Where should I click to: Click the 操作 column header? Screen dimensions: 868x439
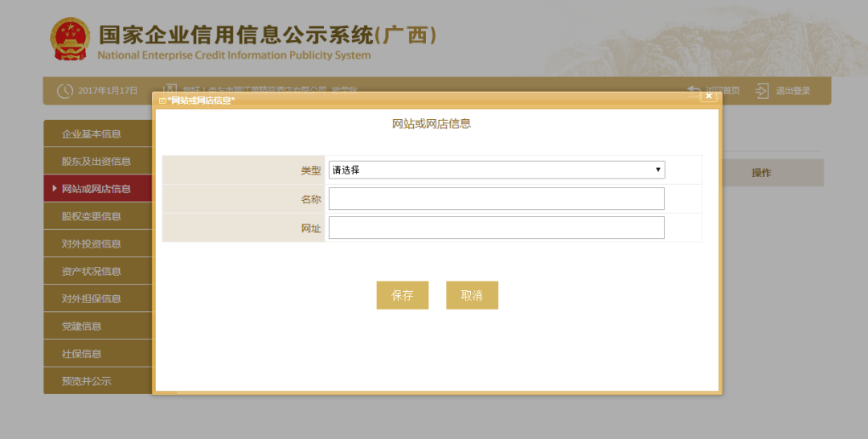click(x=761, y=173)
